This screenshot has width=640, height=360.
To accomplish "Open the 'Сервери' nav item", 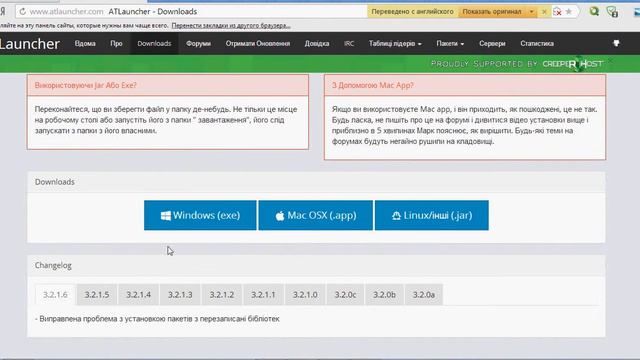I will 492,43.
